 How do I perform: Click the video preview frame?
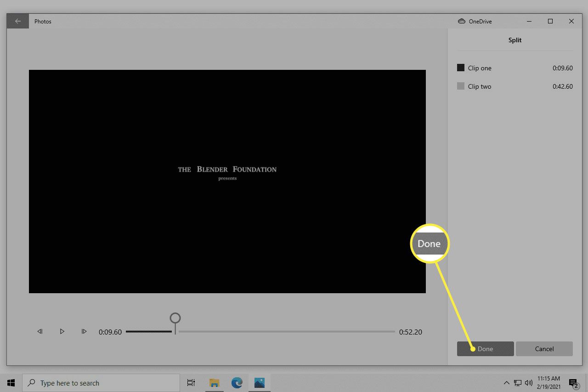tap(227, 182)
